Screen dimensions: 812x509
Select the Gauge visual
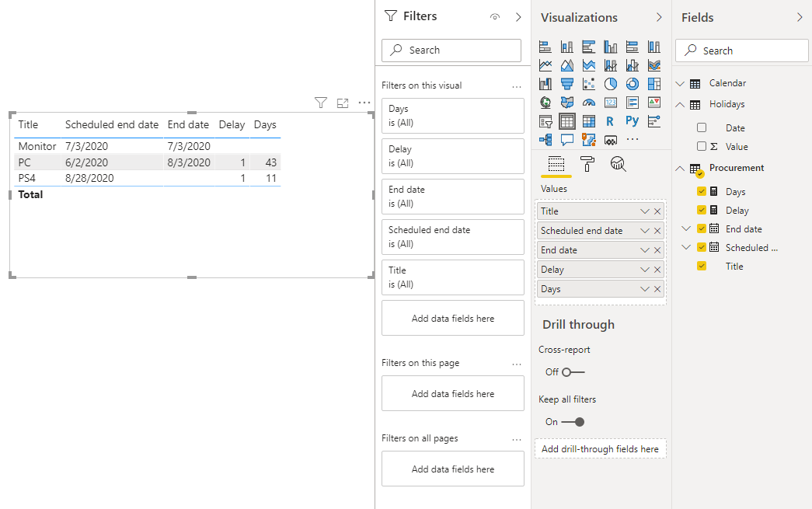pos(589,103)
